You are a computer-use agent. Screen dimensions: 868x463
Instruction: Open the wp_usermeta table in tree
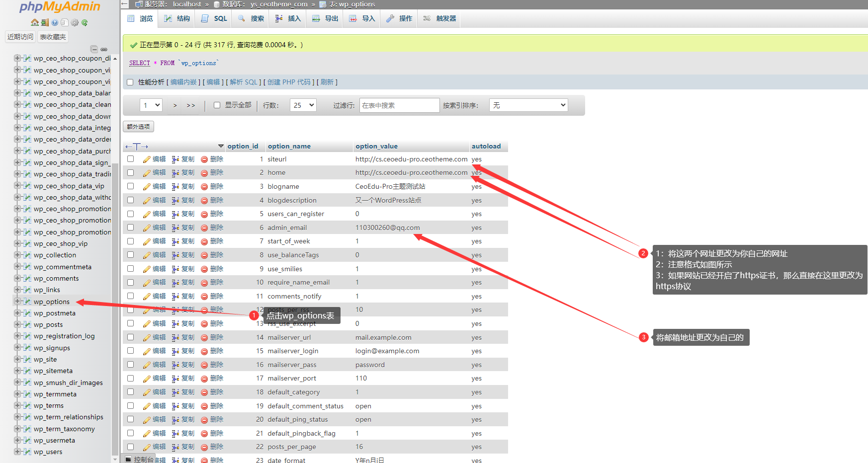click(54, 440)
